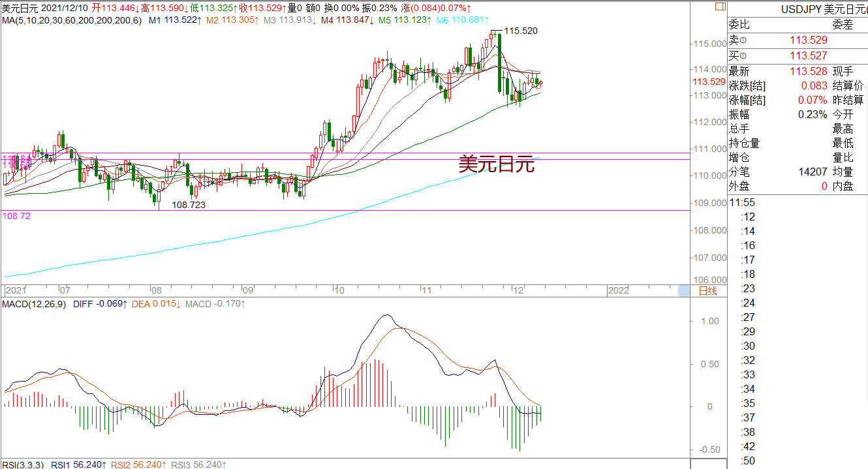Click the open price 开113.446 in header

[116, 8]
